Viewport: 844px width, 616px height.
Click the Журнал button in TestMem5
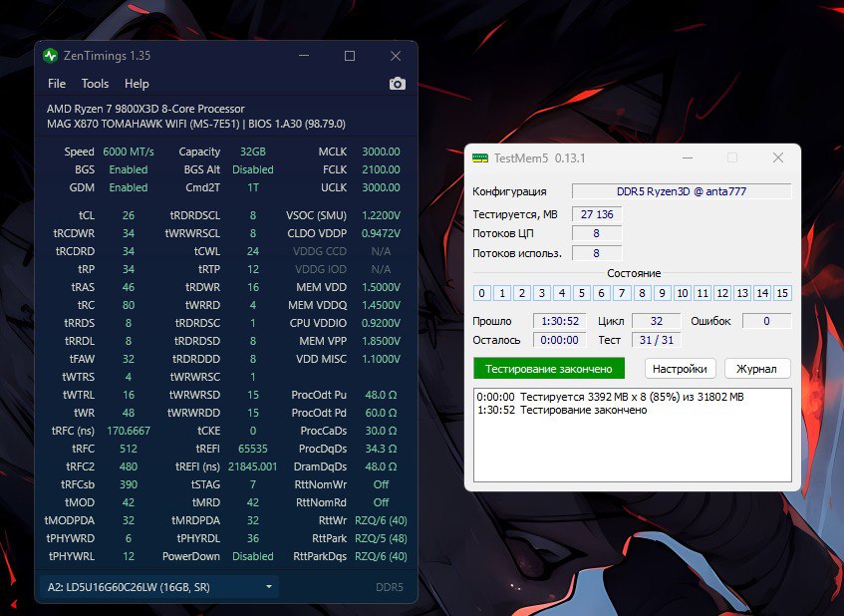click(756, 369)
